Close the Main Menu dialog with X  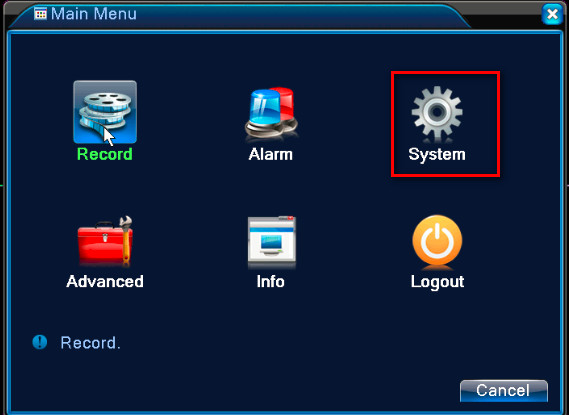tap(552, 15)
